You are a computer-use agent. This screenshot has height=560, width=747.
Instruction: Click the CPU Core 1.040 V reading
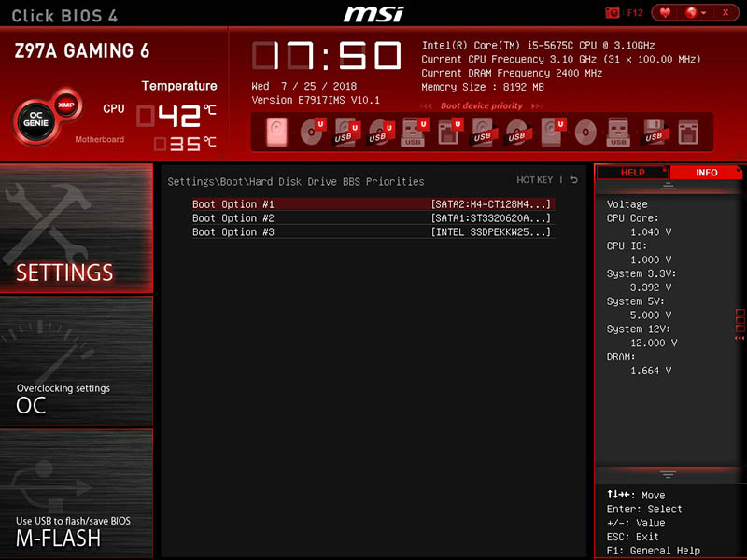[650, 231]
